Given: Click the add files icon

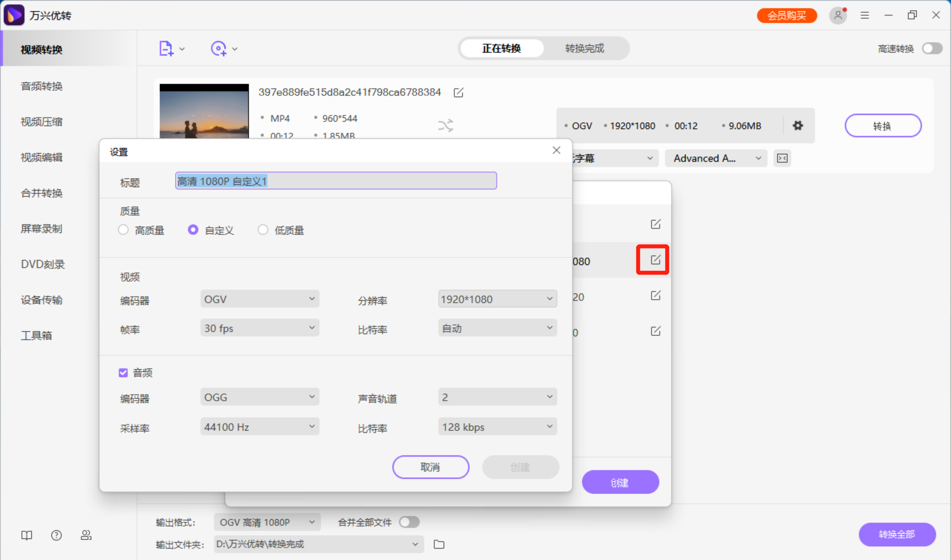Looking at the screenshot, I should [166, 48].
